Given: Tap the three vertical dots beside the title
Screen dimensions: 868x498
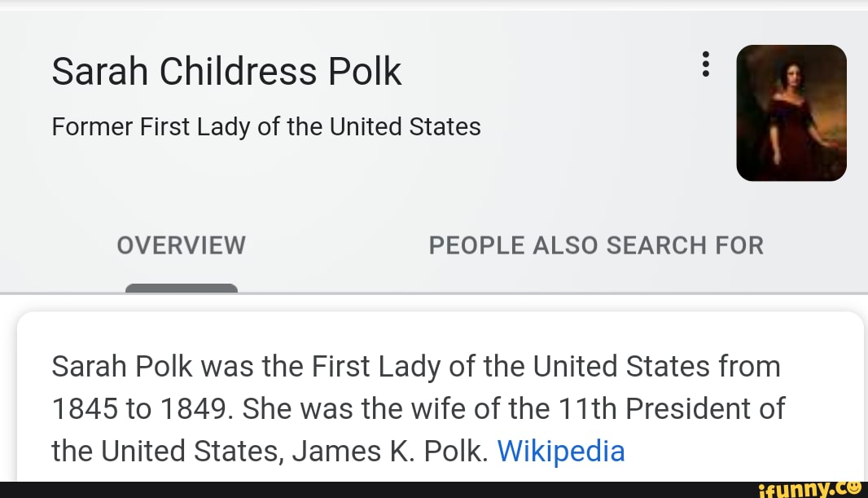Looking at the screenshot, I should (705, 65).
